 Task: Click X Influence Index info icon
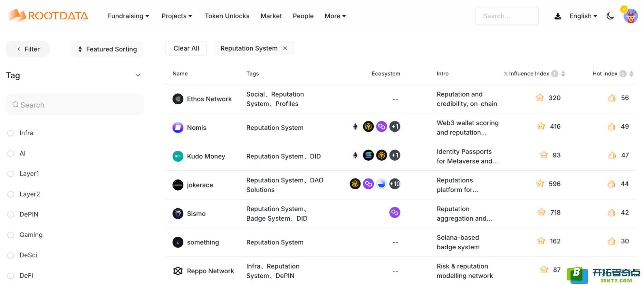click(x=555, y=74)
